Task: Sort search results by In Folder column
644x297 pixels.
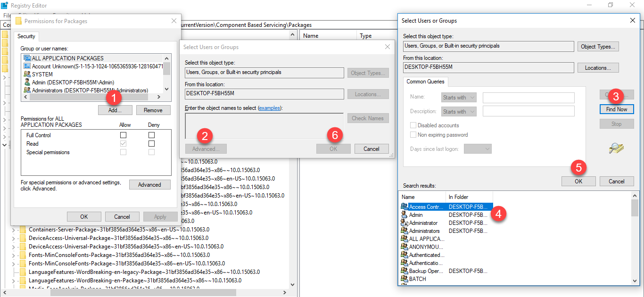Action: (469, 197)
